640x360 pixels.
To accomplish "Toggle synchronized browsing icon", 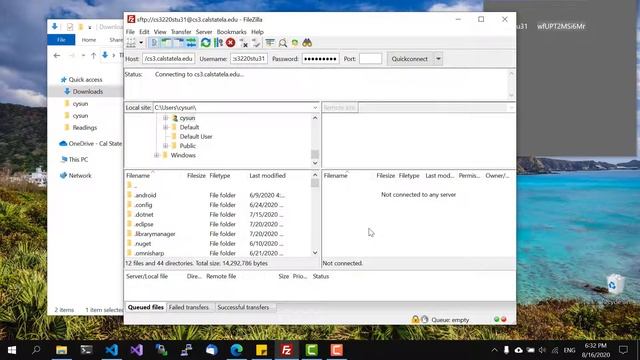I will pos(295,42).
